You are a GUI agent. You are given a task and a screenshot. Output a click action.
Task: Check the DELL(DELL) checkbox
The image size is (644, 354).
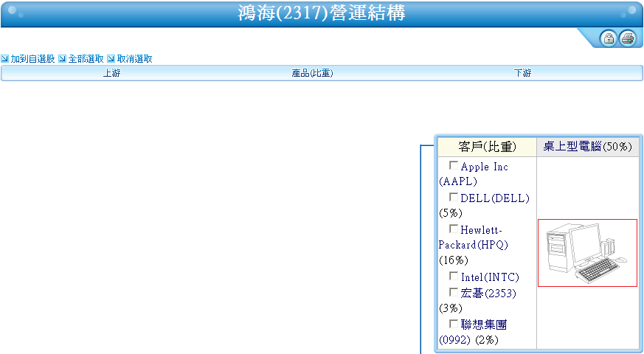[454, 197]
